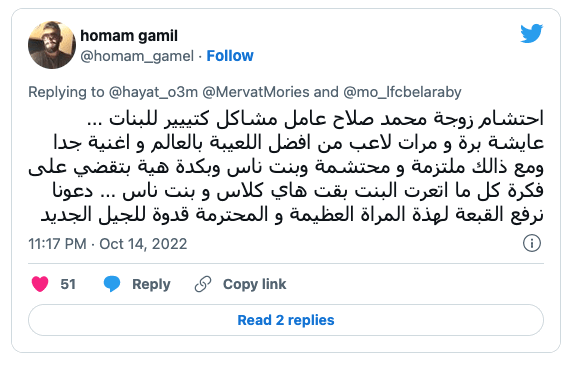
Task: Open the tweet info circle icon
Action: click(x=532, y=243)
